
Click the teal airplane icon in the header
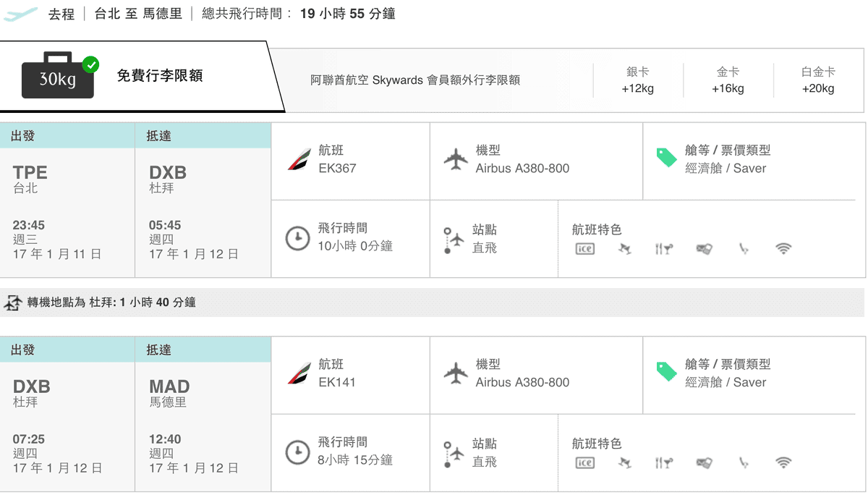pyautogui.click(x=21, y=13)
